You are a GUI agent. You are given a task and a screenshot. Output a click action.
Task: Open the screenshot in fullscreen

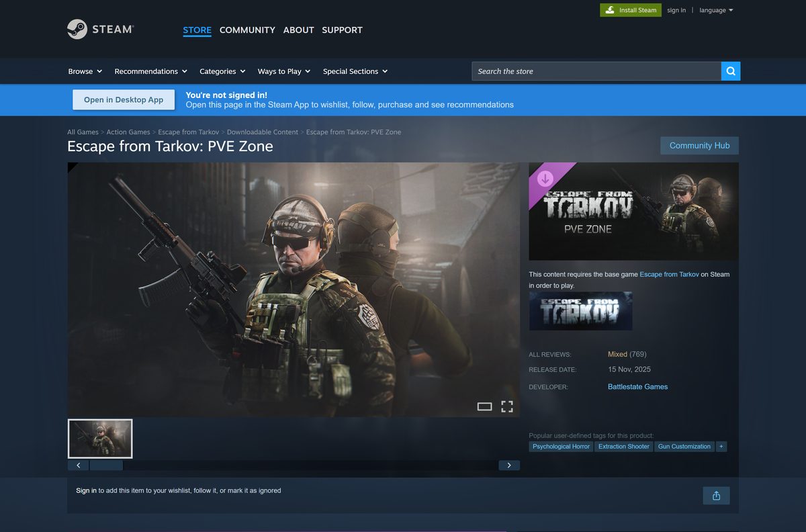pyautogui.click(x=507, y=406)
